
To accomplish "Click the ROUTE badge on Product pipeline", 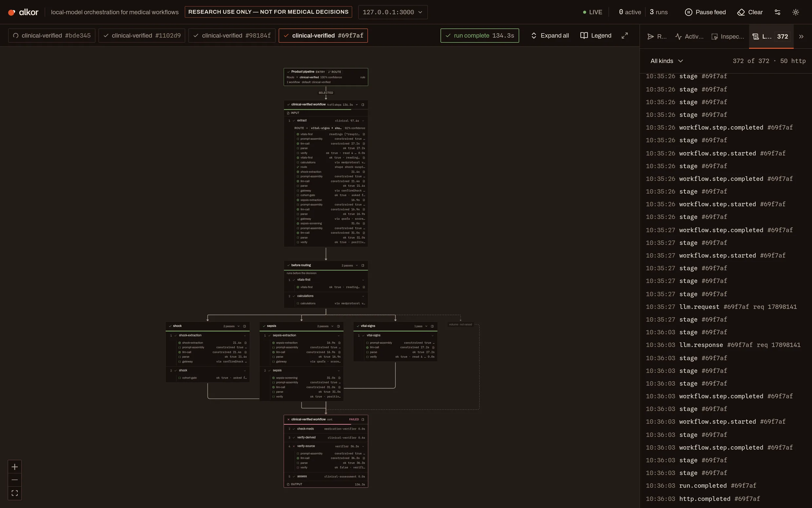I will (x=335, y=72).
